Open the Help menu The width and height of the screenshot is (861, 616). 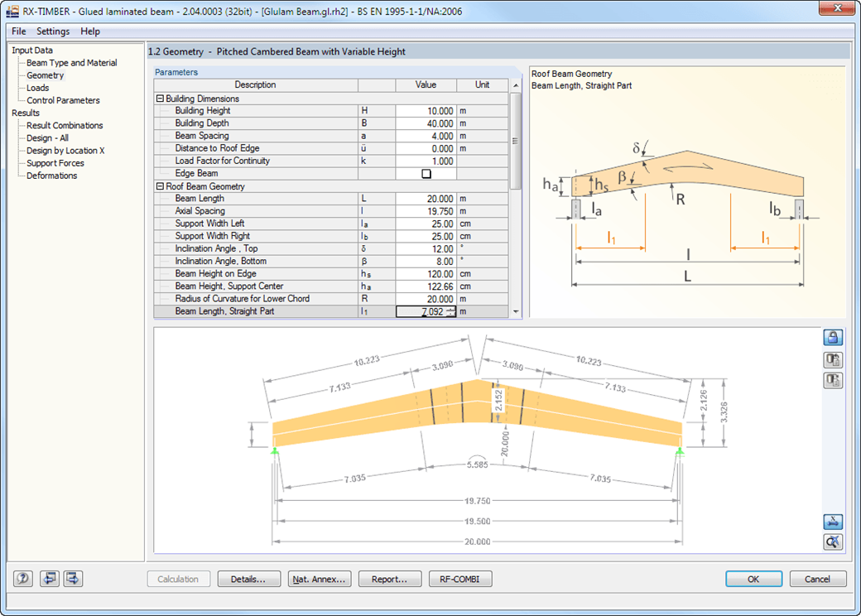(x=90, y=31)
